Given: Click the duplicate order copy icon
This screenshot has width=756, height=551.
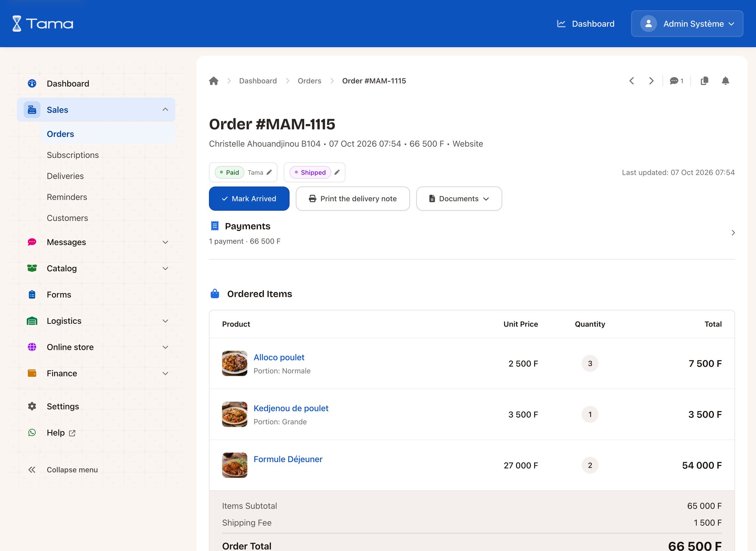Looking at the screenshot, I should tap(704, 81).
